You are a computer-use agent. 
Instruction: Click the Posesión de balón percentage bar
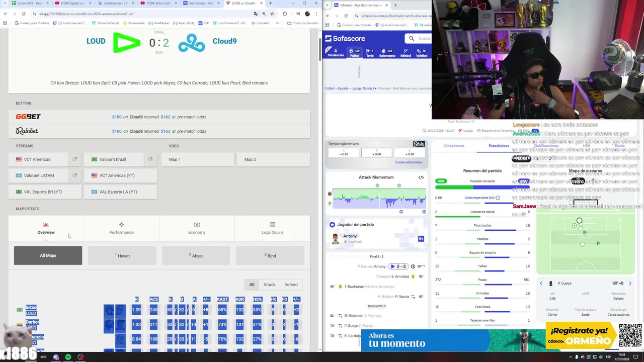coord(483,187)
